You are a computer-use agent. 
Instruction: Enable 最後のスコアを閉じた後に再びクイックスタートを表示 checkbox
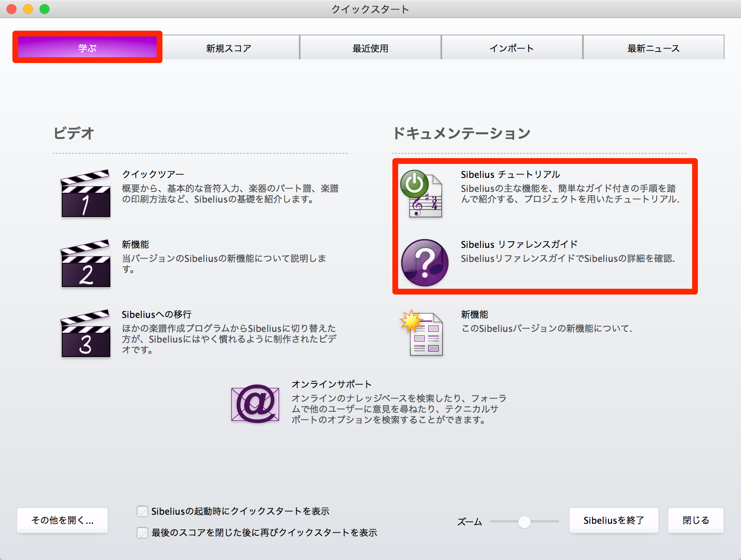click(142, 533)
